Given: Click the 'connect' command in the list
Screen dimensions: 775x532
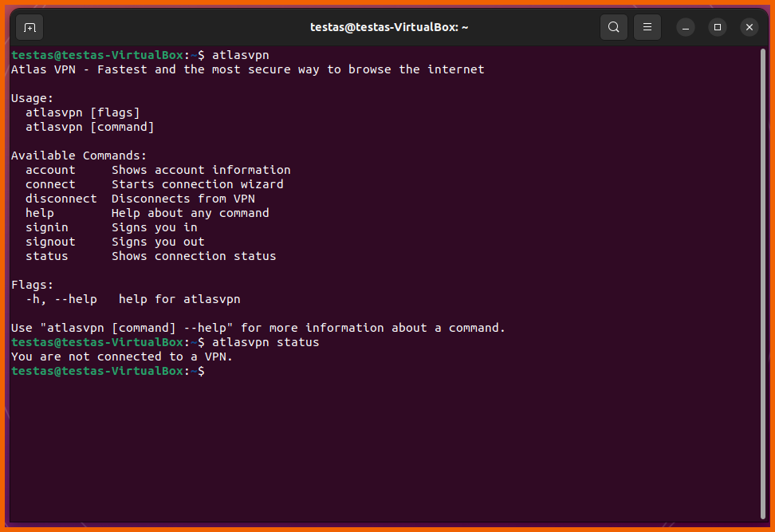Looking at the screenshot, I should [50, 184].
